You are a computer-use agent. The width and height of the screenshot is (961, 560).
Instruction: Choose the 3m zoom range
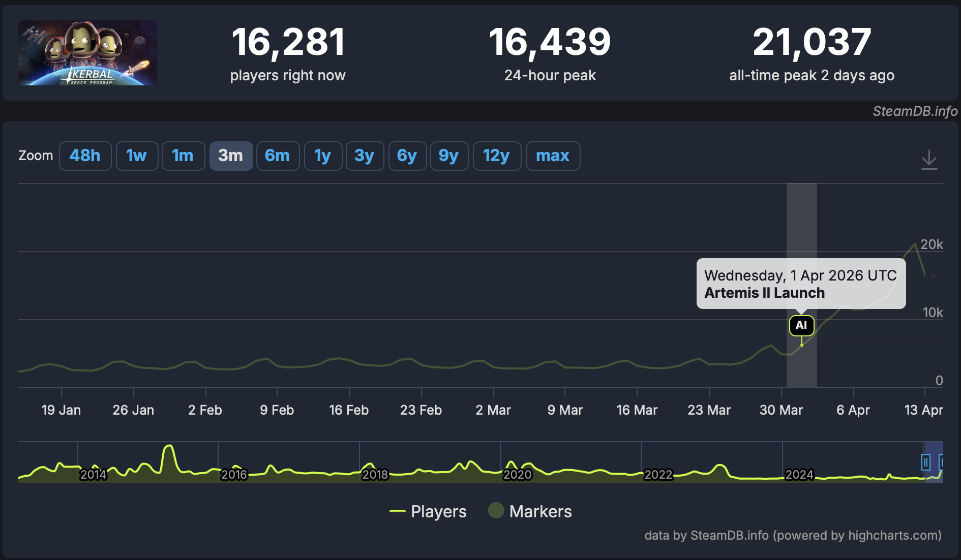coord(231,155)
